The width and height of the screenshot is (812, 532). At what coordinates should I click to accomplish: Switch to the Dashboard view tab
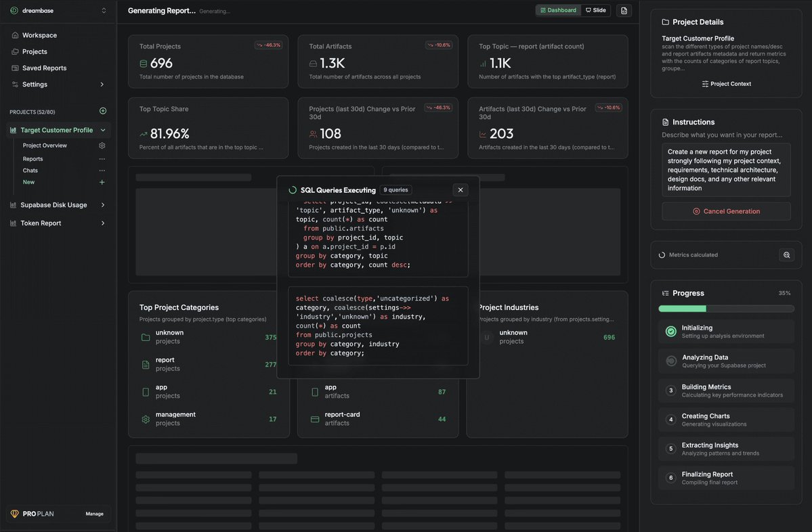pyautogui.click(x=558, y=10)
